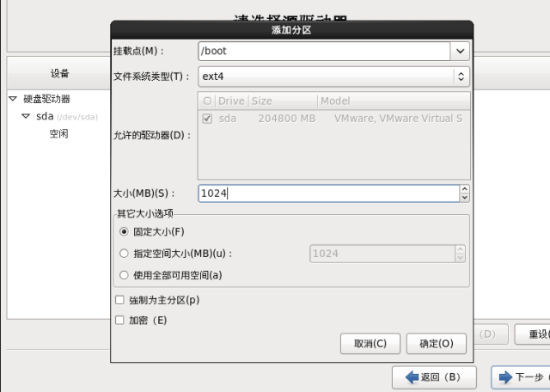Click the Model column header
Image resolution: width=550 pixels, height=392 pixels.
[394, 101]
